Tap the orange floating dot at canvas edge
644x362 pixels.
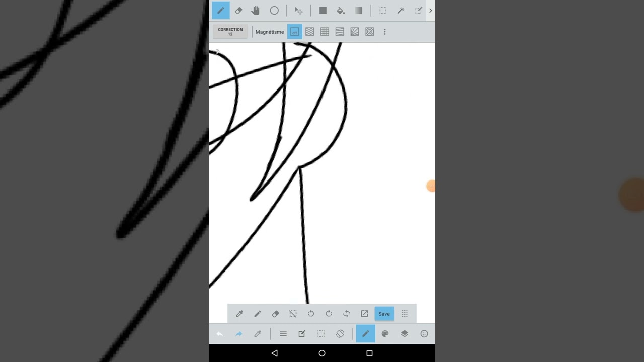pos(431,187)
